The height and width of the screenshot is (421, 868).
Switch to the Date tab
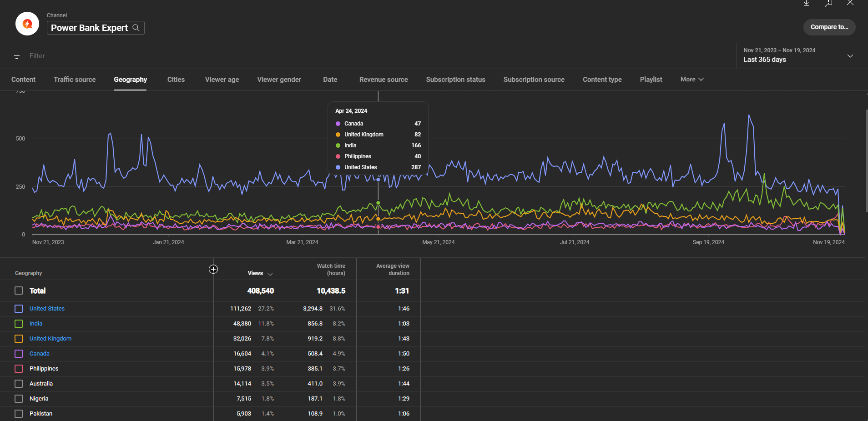click(x=330, y=80)
